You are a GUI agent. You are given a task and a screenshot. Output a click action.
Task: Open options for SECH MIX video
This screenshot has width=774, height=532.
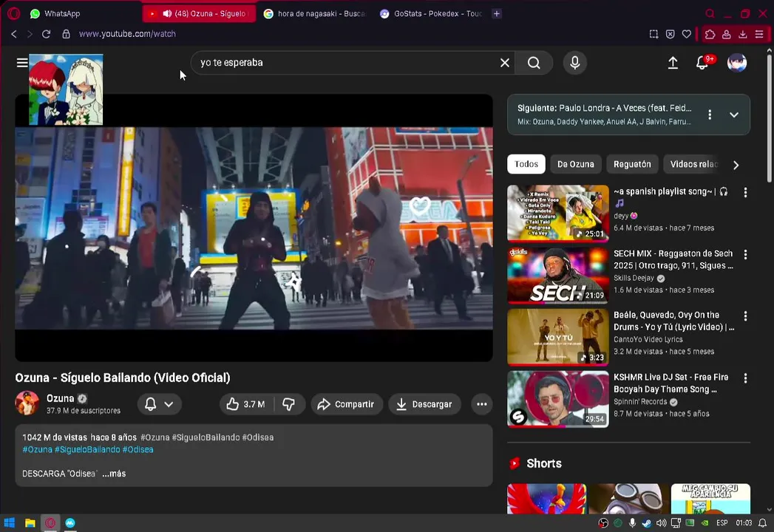click(x=745, y=255)
